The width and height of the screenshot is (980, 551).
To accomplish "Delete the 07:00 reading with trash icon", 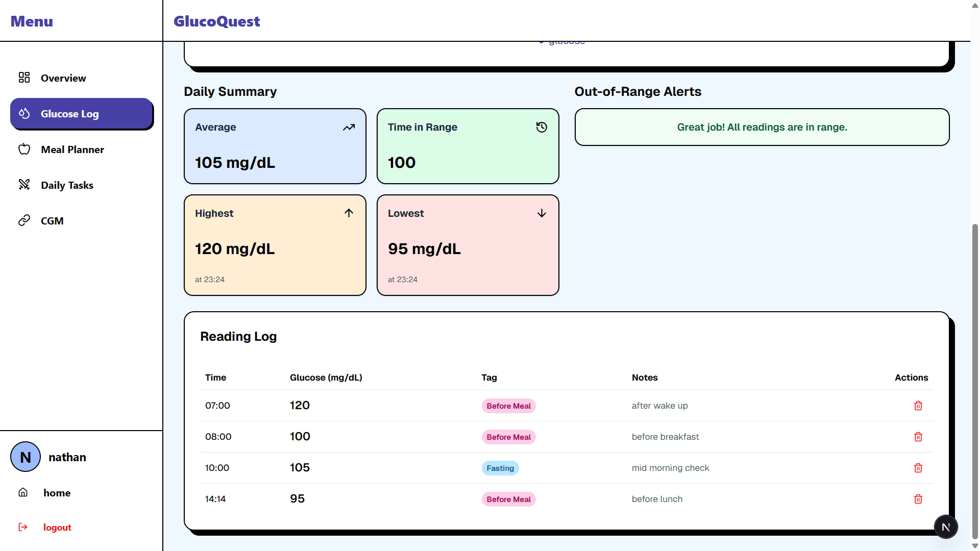I will pos(918,406).
